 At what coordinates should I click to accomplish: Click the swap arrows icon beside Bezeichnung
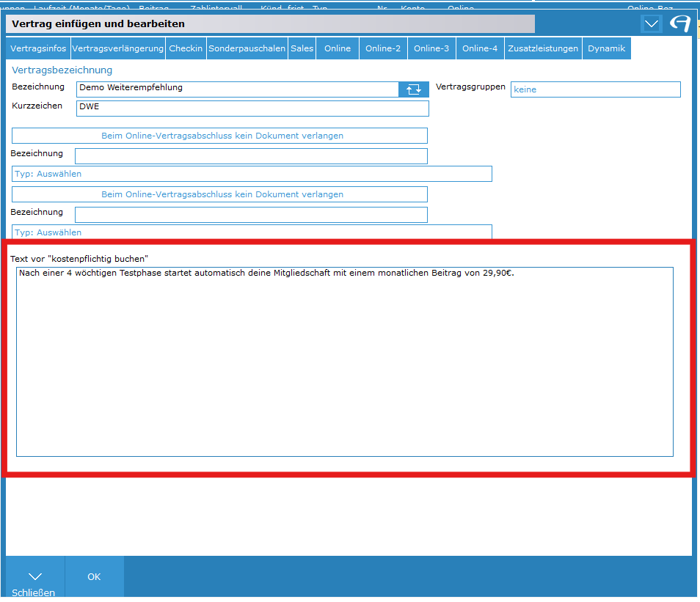tap(413, 89)
